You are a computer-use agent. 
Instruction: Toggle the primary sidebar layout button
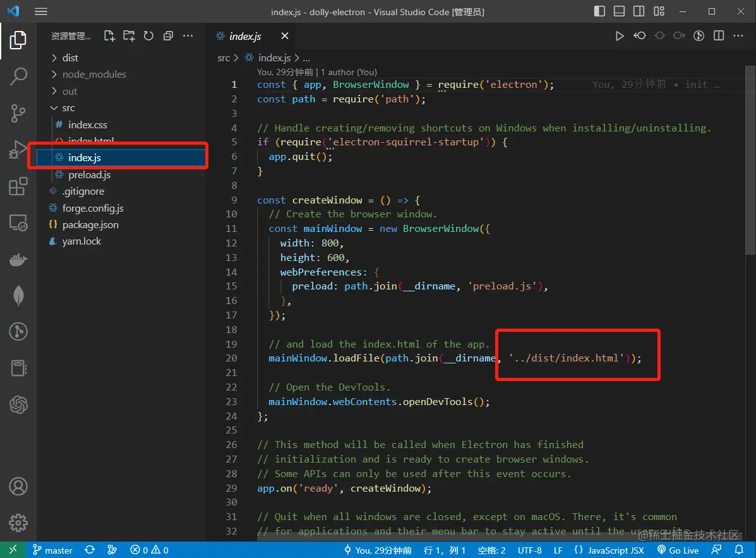click(599, 11)
